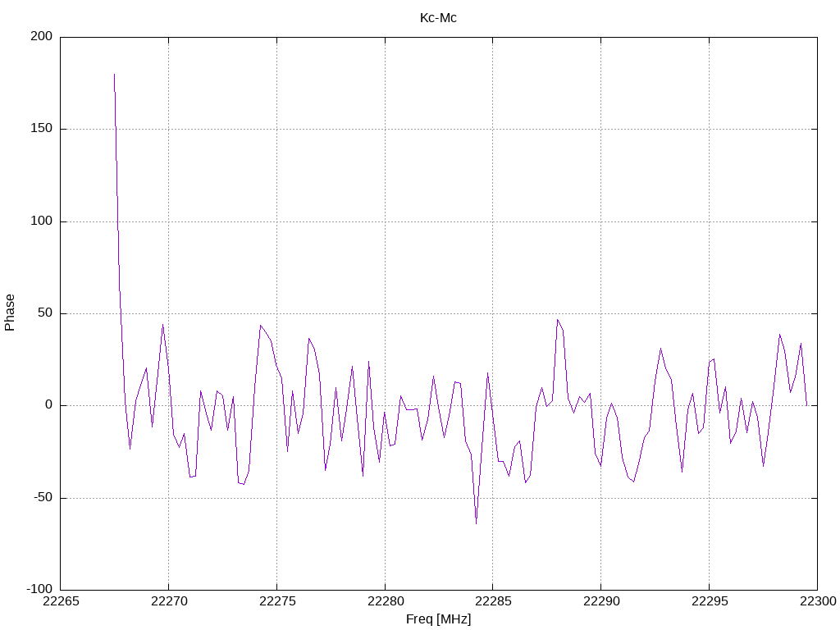840x630 pixels.
Task: Click the 200 y-axis tick label
Action: [42, 36]
